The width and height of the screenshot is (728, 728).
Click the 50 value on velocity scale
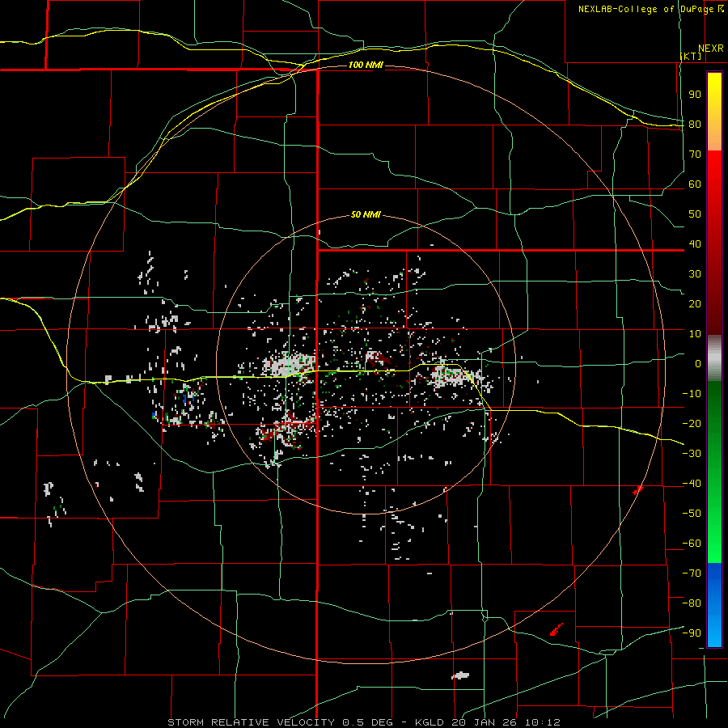click(695, 214)
